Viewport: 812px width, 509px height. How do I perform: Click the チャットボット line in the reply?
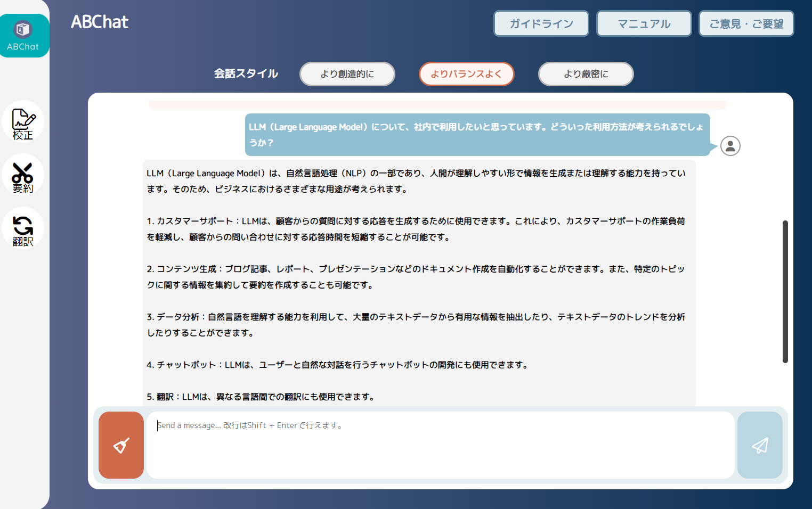337,365
